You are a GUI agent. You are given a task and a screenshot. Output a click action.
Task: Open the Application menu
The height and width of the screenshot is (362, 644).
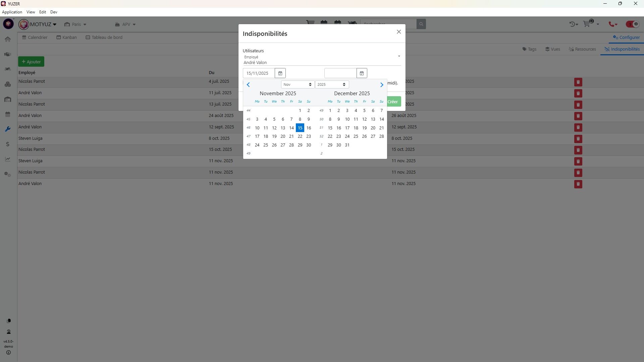[x=12, y=12]
